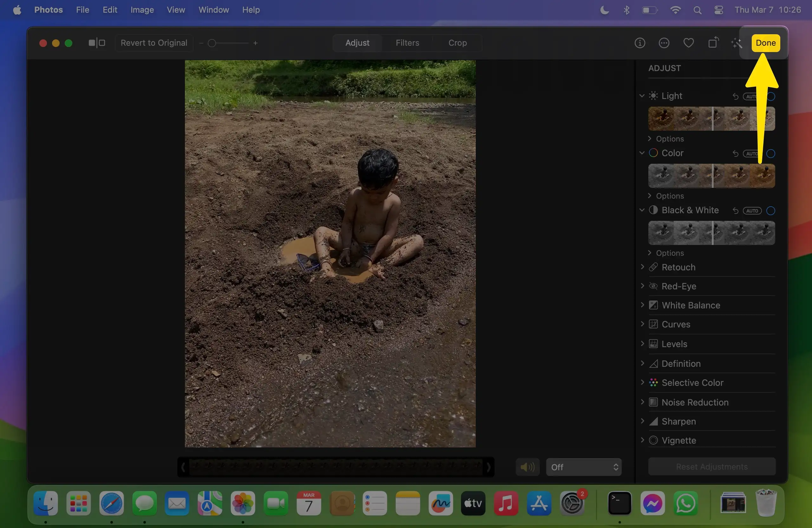812x528 pixels.
Task: Click the zoom slider knob
Action: [x=212, y=43]
